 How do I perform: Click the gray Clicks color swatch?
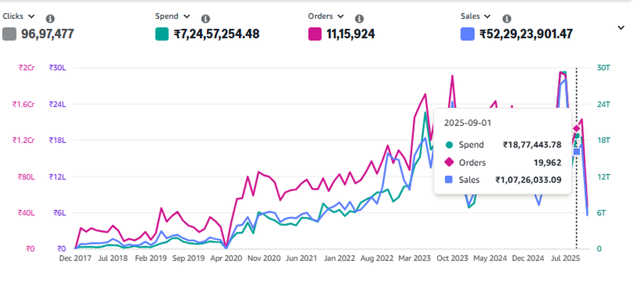tap(9, 34)
